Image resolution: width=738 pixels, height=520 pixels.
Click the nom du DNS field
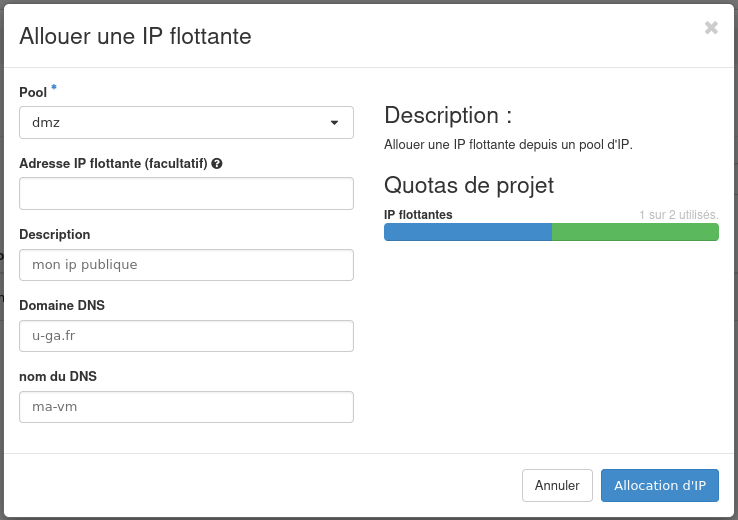186,407
